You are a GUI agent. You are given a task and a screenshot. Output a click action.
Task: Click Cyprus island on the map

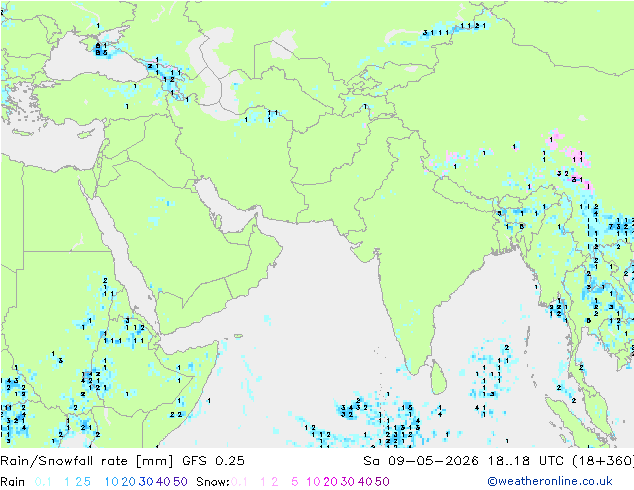(x=86, y=135)
